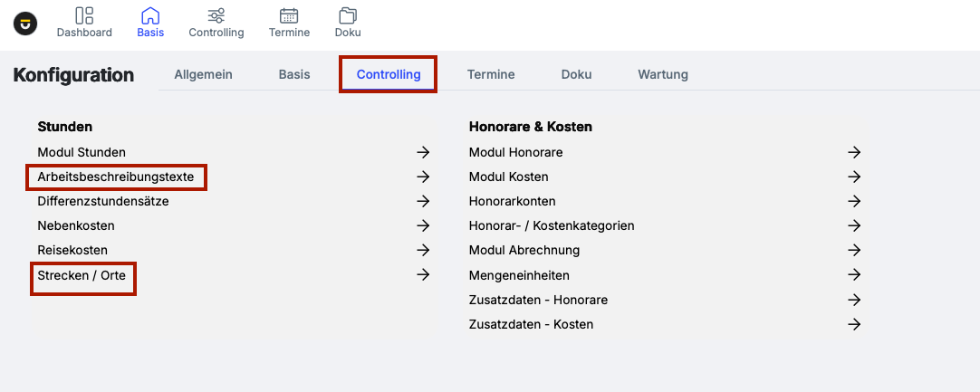Open Zusatzdaten - Kosten entry

click(x=531, y=323)
